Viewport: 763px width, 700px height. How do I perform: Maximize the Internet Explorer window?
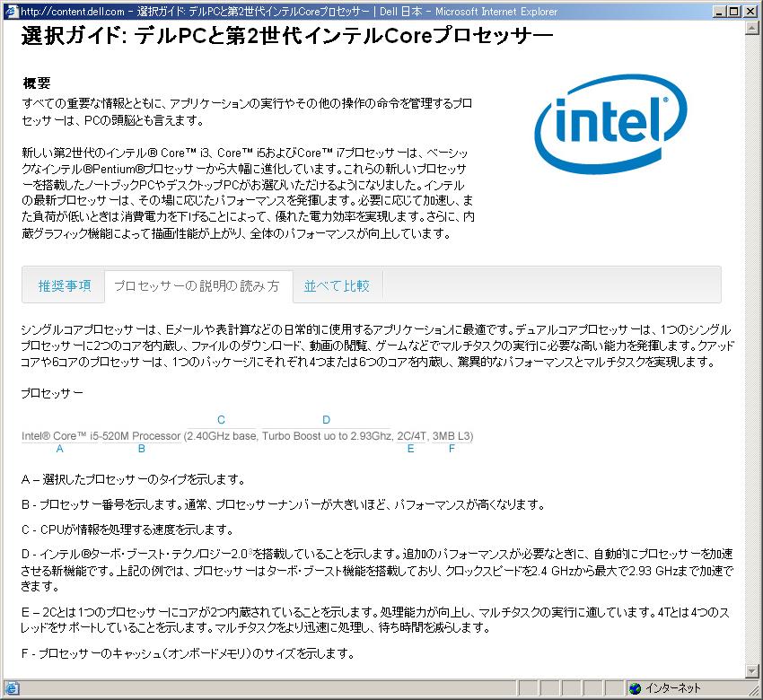(735, 11)
